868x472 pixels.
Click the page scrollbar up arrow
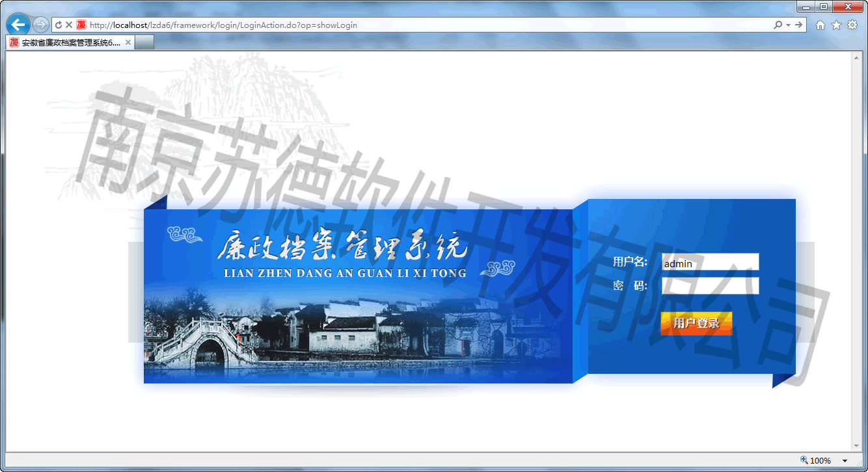[856, 57]
